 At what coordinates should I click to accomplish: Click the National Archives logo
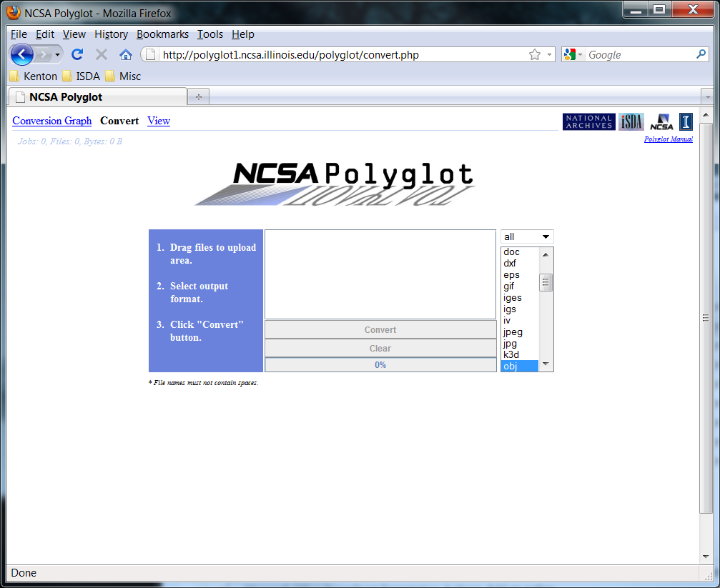tap(588, 121)
